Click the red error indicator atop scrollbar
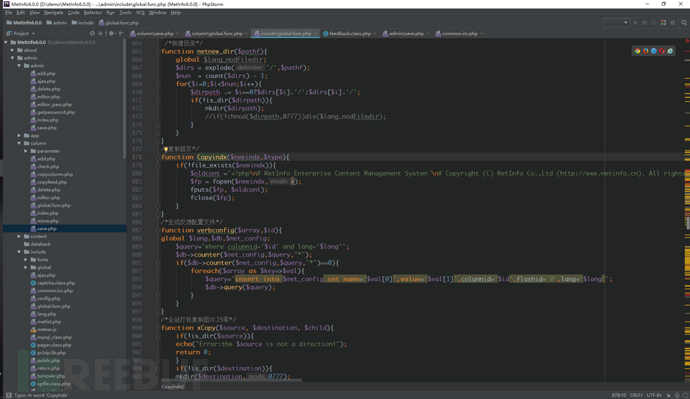The image size is (690, 399). pos(687,41)
